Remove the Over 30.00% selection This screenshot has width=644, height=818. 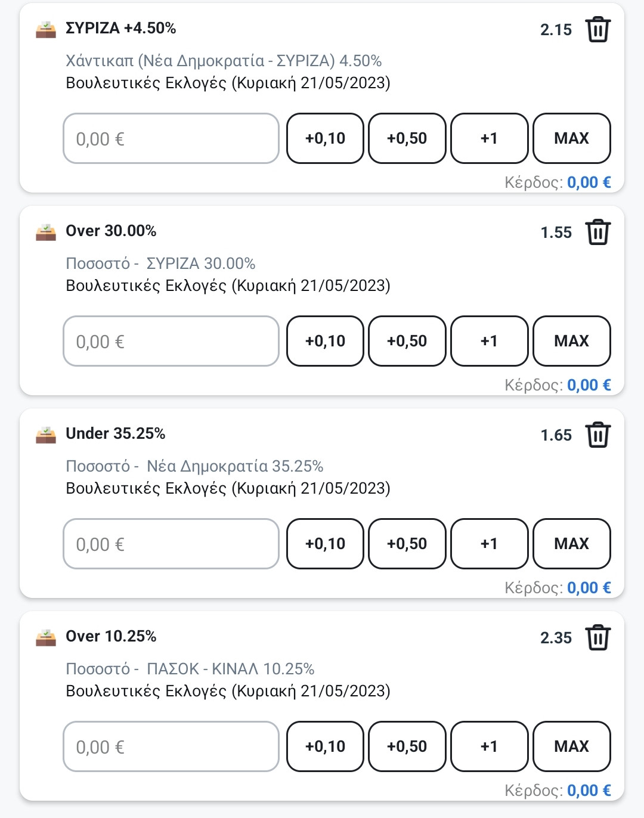pos(597,233)
